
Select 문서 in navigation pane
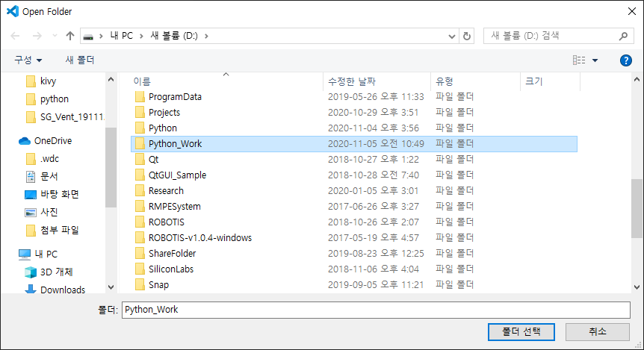click(x=49, y=177)
